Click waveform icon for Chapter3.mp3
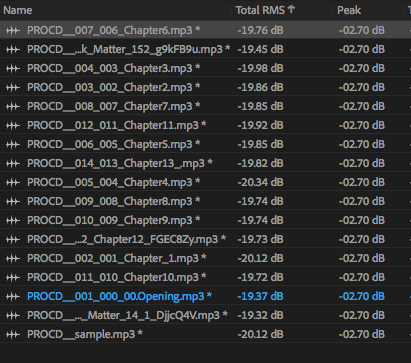Image resolution: width=411 pixels, height=363 pixels. [13, 68]
